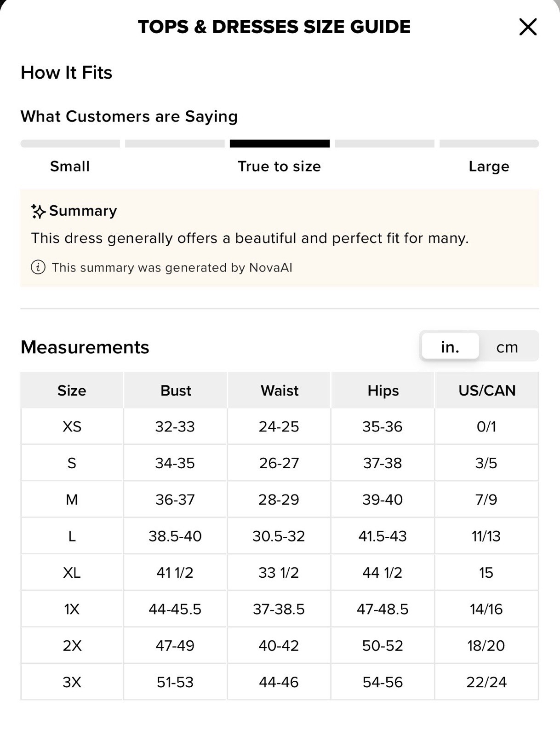Choose the M size row label

72,500
